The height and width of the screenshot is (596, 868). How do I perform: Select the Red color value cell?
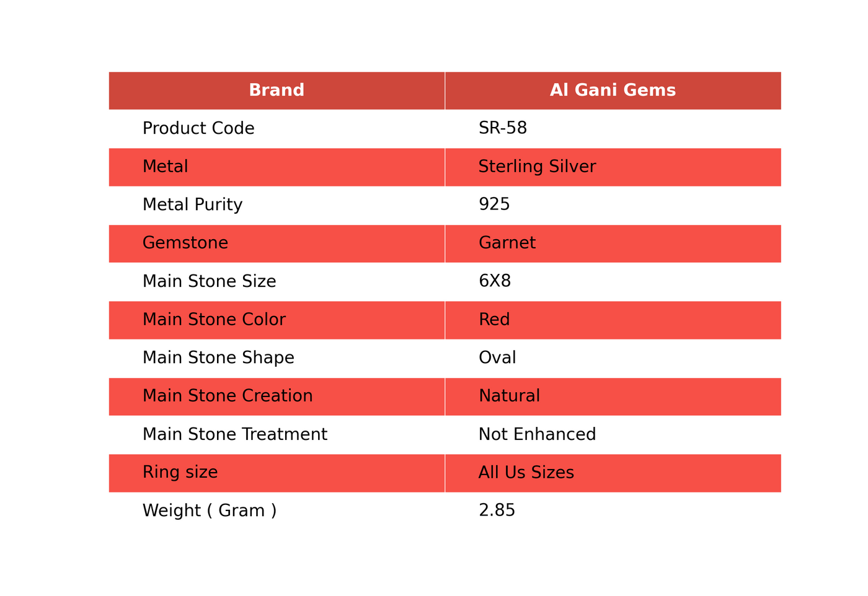click(613, 320)
